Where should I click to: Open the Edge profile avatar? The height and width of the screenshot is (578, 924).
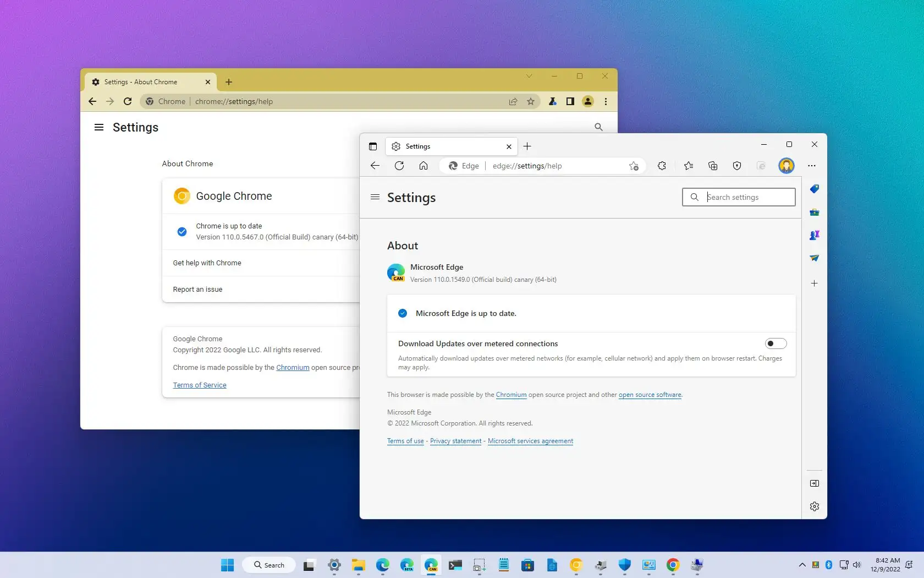point(786,166)
